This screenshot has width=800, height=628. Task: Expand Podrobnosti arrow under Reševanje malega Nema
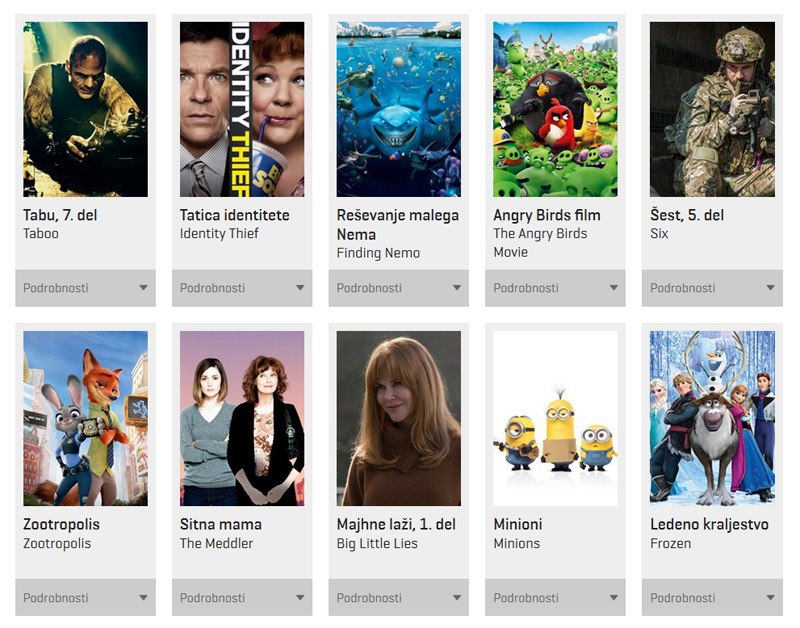click(457, 288)
